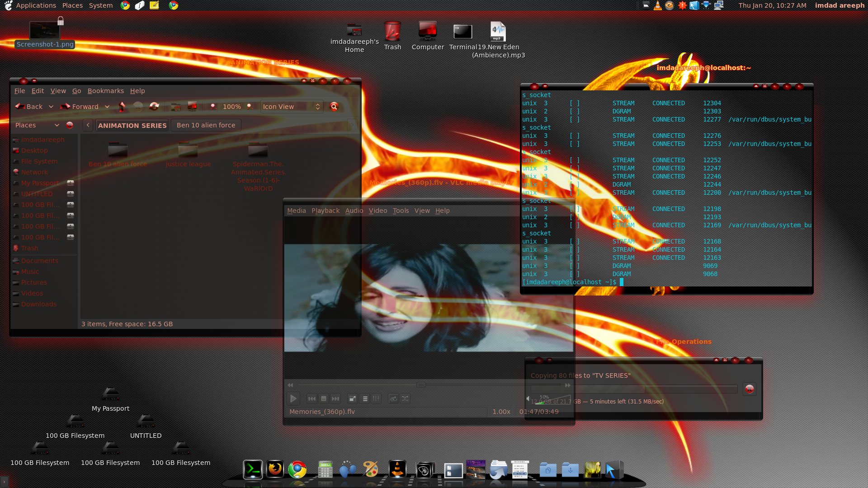Cancel the file copy operation
This screenshot has height=488, width=868.
[749, 389]
